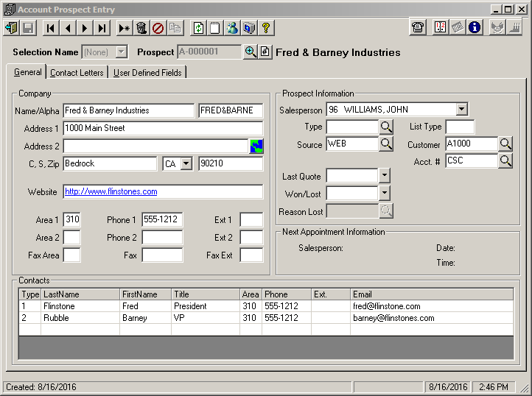
Task: Click the red cancel circle icon
Action: 158,28
